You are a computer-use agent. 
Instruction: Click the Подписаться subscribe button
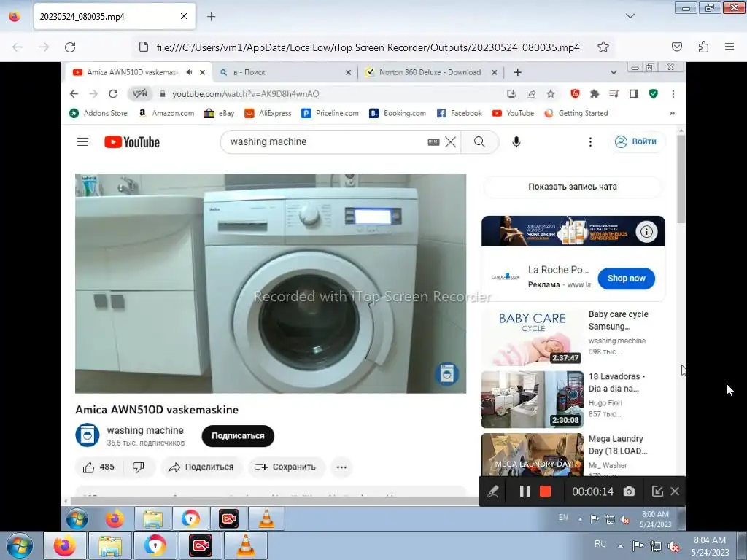click(238, 436)
